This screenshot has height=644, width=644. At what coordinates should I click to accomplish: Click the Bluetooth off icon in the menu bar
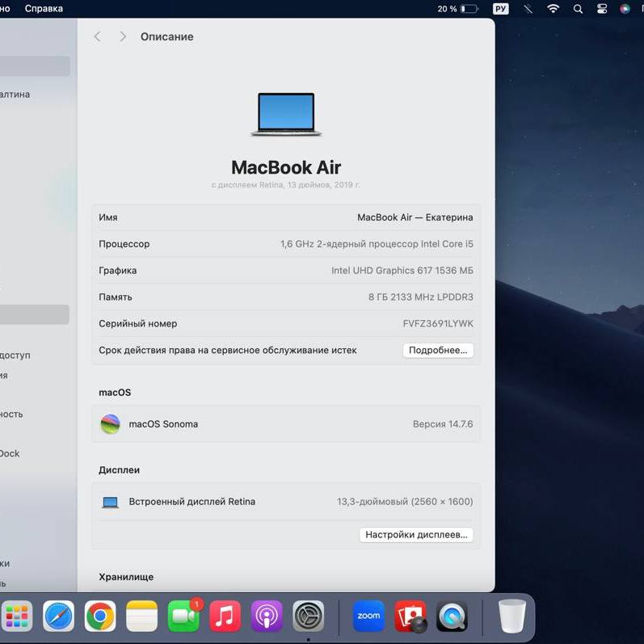[528, 9]
